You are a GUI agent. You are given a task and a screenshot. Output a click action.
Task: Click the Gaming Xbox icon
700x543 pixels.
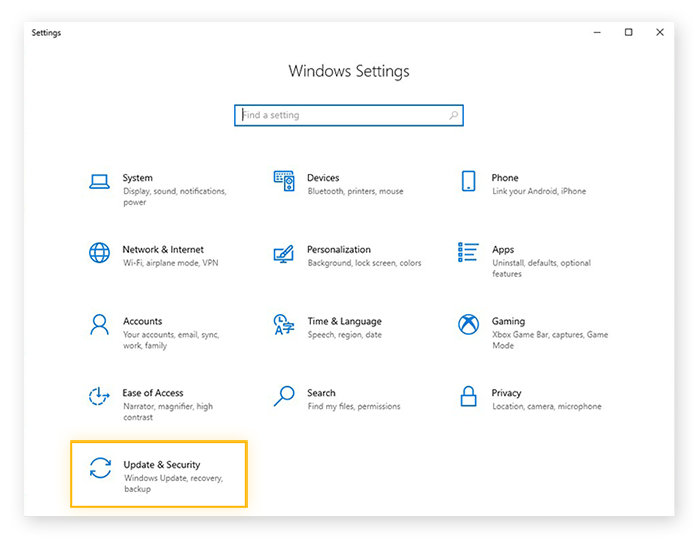pyautogui.click(x=468, y=325)
